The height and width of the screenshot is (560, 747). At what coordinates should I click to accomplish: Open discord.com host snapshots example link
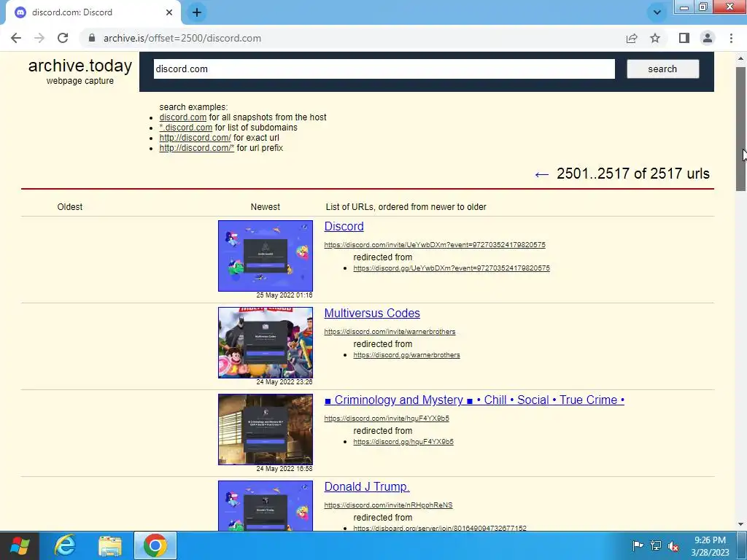pos(183,117)
